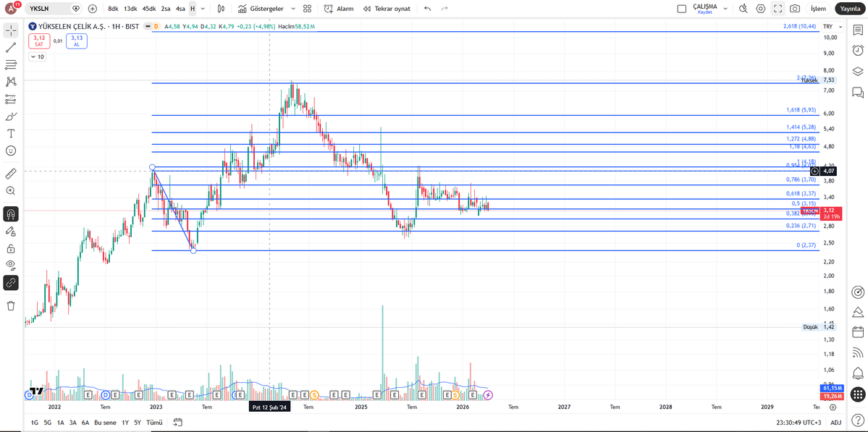Select the text annotation tool
The width and height of the screenshot is (868, 432).
[11, 133]
